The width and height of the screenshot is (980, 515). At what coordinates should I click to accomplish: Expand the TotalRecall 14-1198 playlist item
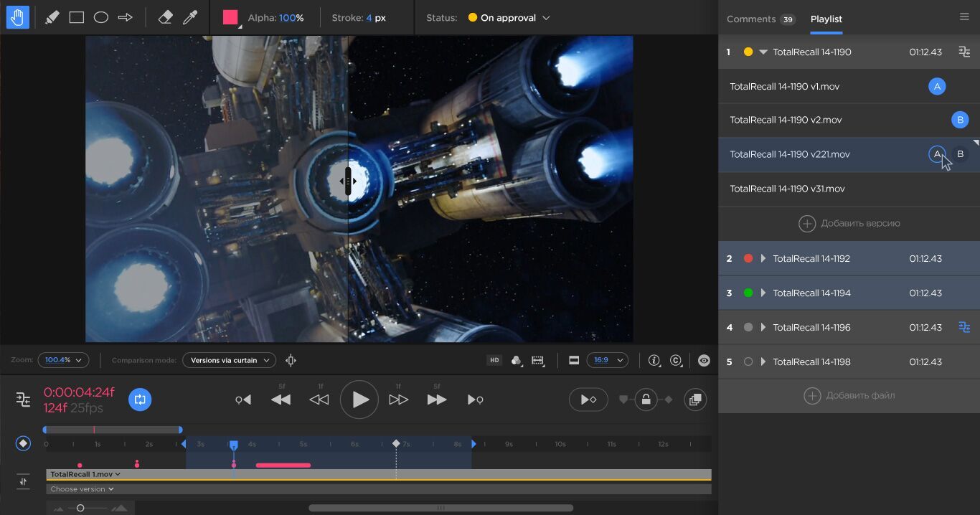[x=763, y=362]
